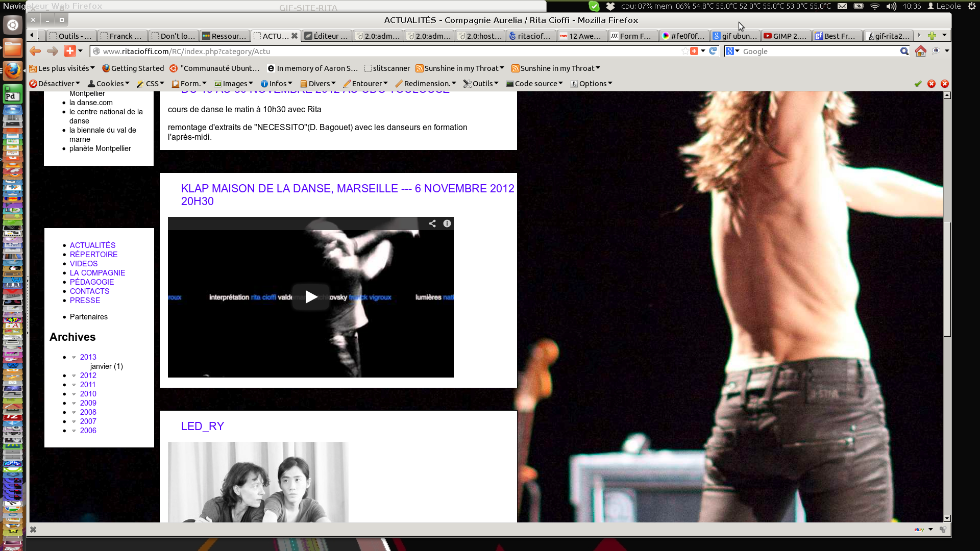The height and width of the screenshot is (551, 980).
Task: Collapse the 2013 archive tree
Action: [x=74, y=357]
